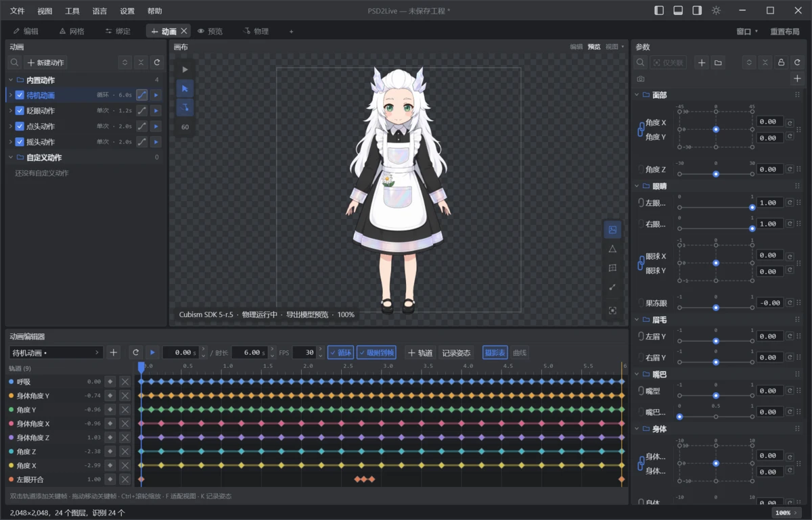Click the lock icon in 参数 panel
This screenshot has height=520, width=812.
[781, 62]
